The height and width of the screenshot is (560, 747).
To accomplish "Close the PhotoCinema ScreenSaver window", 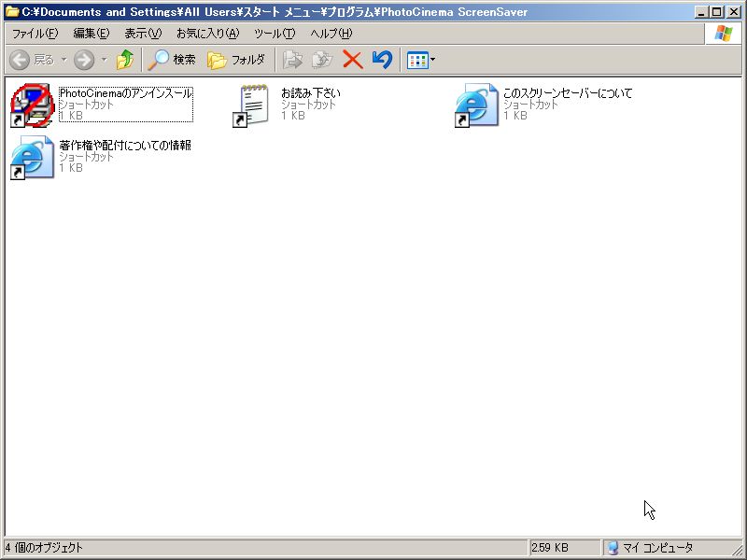I will pyautogui.click(x=734, y=12).
